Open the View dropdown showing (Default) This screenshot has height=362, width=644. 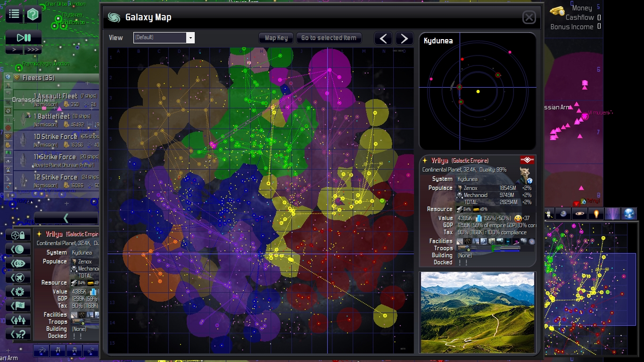(x=164, y=38)
